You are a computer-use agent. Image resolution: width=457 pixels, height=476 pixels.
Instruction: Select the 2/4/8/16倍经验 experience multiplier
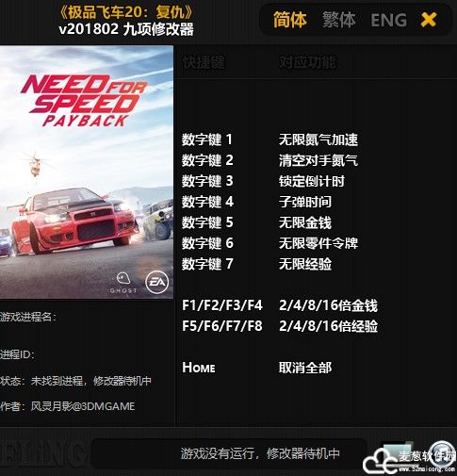click(328, 326)
